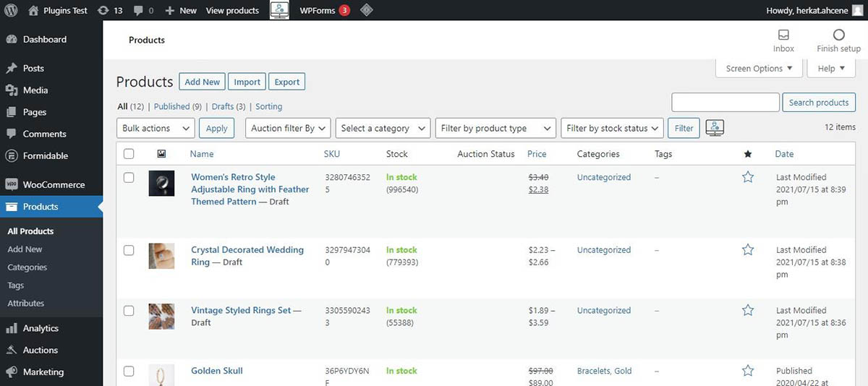
Task: Go to Analytics in the sidebar
Action: 41,328
